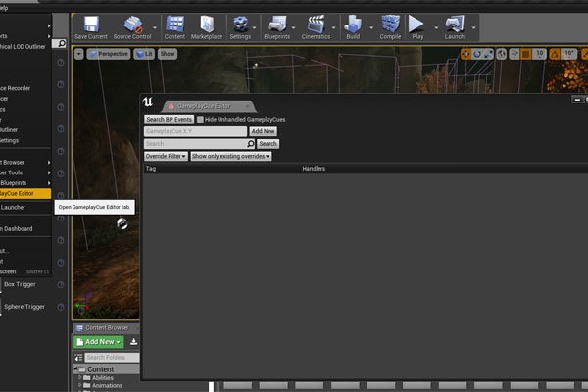588x392 pixels.
Task: Click Search button in GameplayCue Editor
Action: 269,144
